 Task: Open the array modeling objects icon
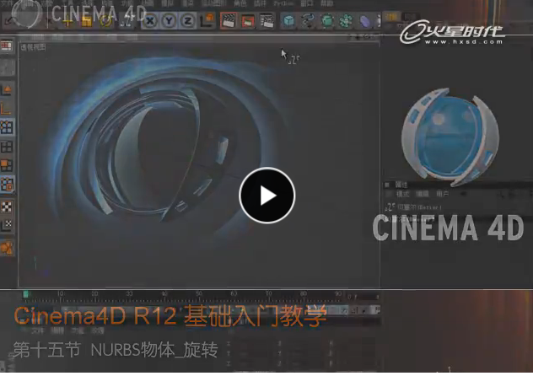coord(346,21)
